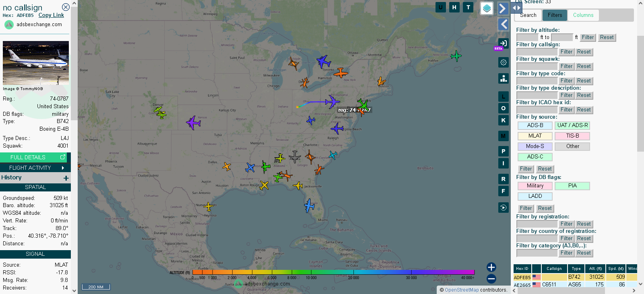Toggle the K map option button
Screen dimensions: 644x294
504,120
